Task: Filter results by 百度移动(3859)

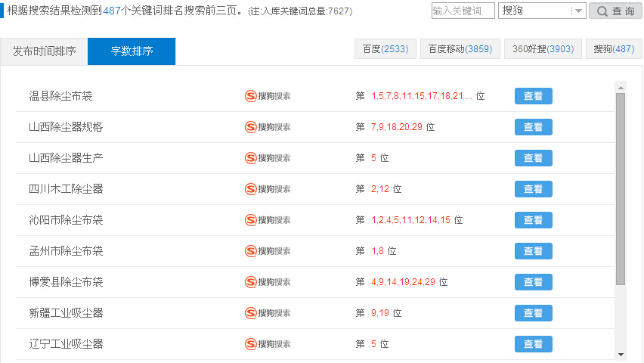Action: [x=460, y=49]
